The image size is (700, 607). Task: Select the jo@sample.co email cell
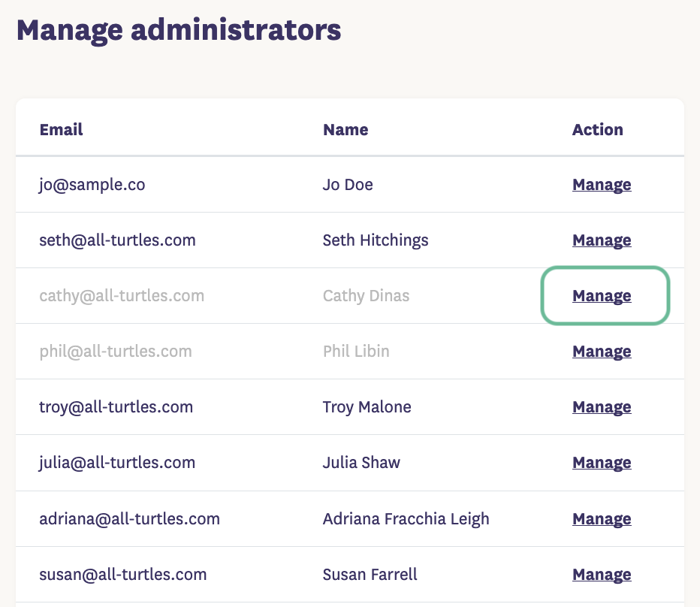92,185
